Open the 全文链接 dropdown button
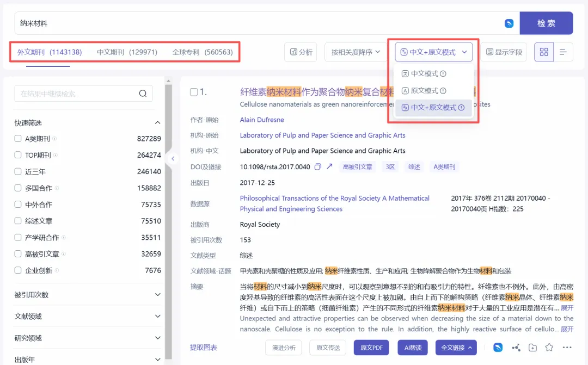Viewport: 588px width, 365px height. click(456, 348)
